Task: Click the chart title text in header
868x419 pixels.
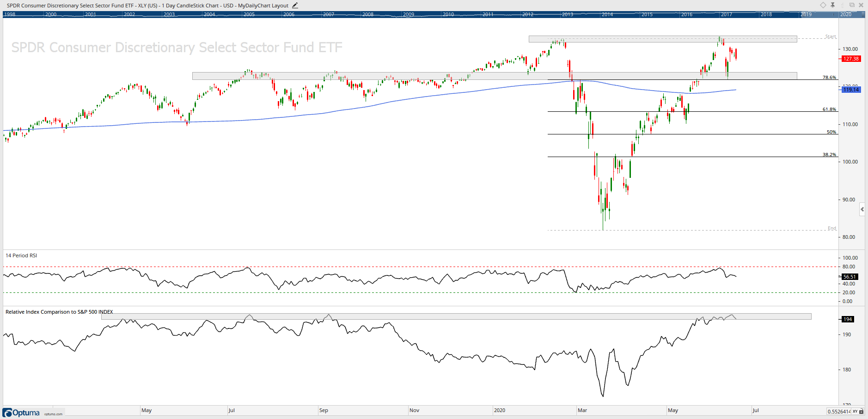Action: (147, 6)
